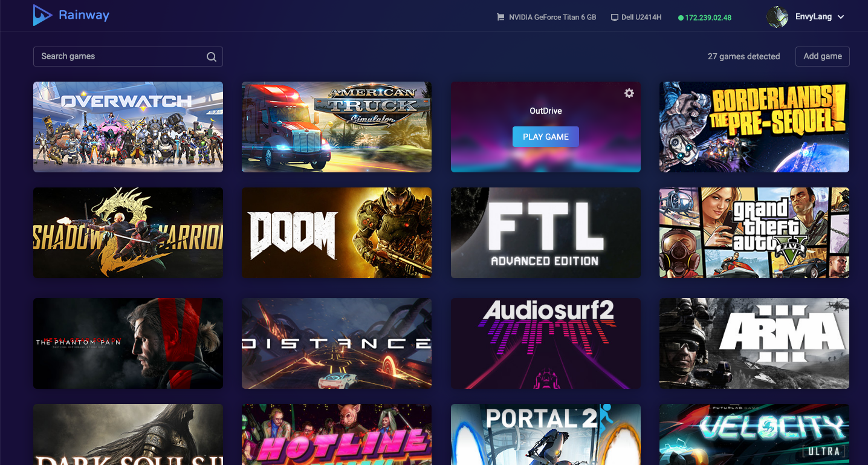
Task: Open Borderlands The Pre-Sequel tile
Action: [754, 127]
